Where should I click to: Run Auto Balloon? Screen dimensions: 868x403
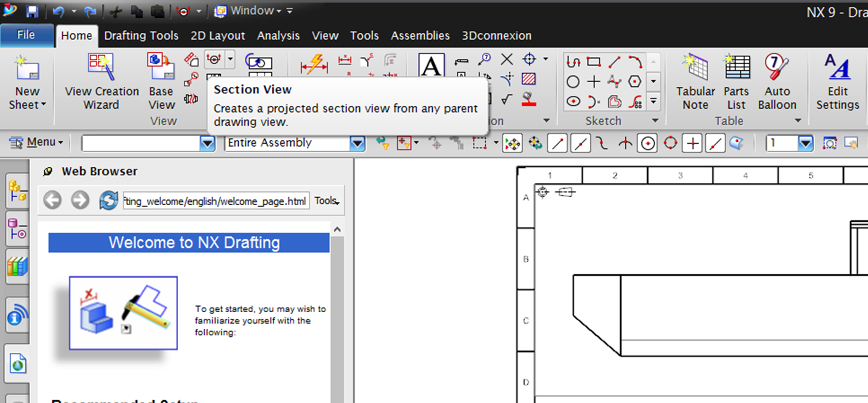(777, 83)
